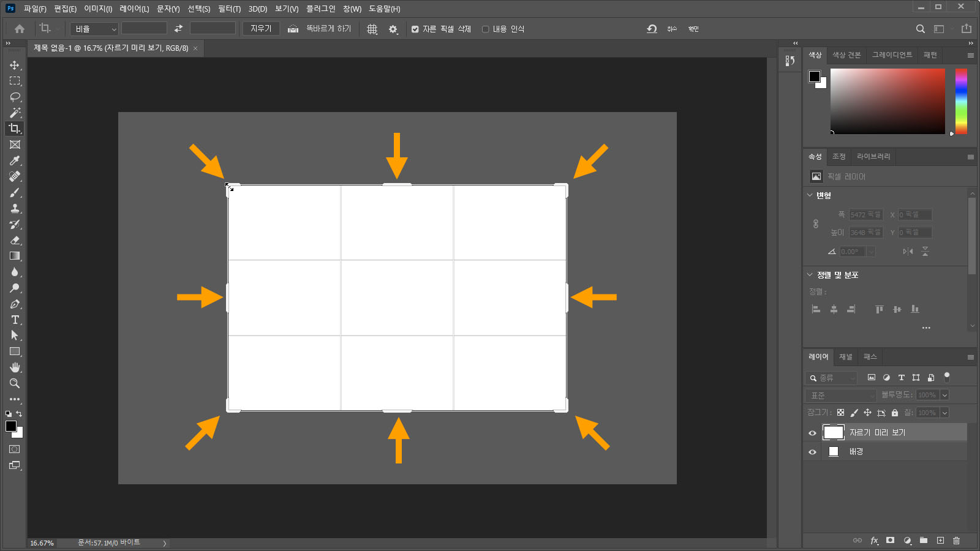Open the Layers panel menu
The width and height of the screenshot is (980, 551).
[x=970, y=357]
